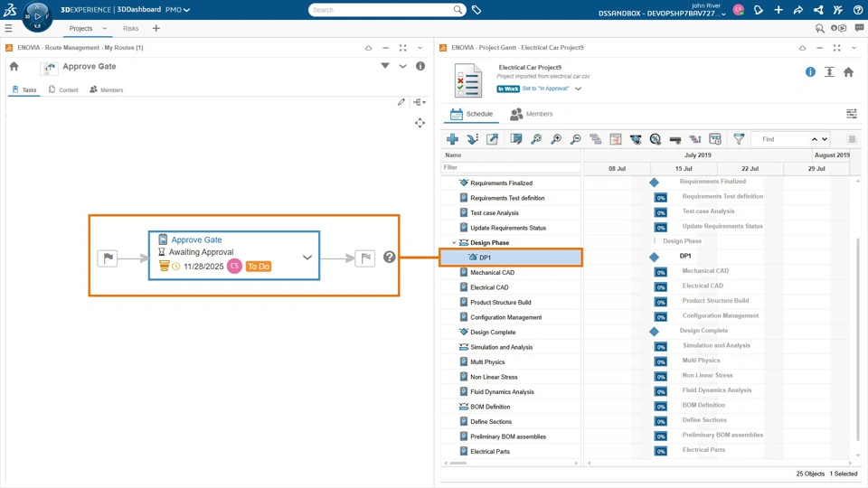The height and width of the screenshot is (488, 868).
Task: Click the Design Complete milestone diamond
Action: pyautogui.click(x=654, y=332)
